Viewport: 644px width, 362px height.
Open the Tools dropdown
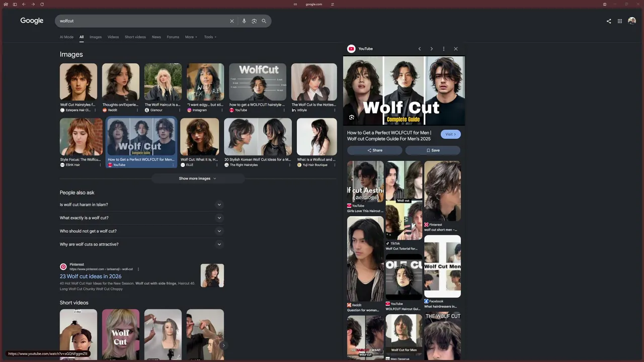tap(210, 37)
